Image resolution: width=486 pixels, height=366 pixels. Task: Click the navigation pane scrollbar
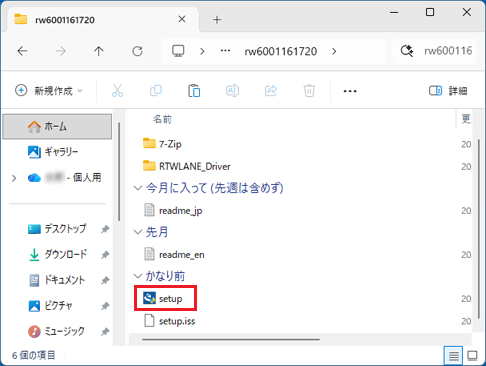(x=119, y=171)
